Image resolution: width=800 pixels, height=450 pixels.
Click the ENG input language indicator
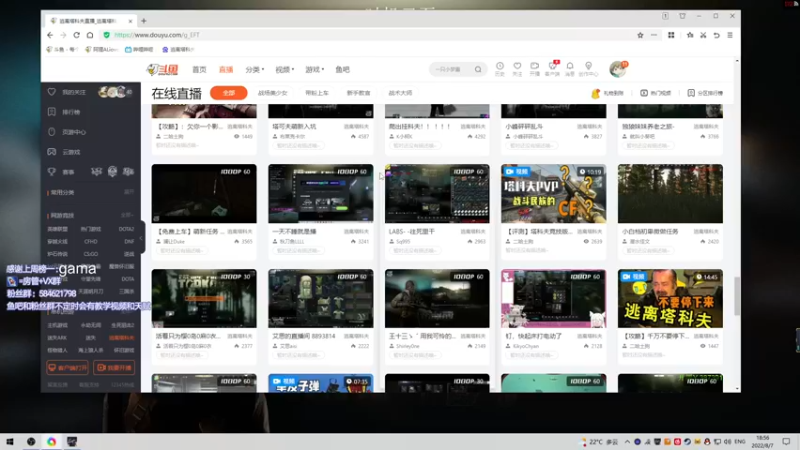point(740,442)
